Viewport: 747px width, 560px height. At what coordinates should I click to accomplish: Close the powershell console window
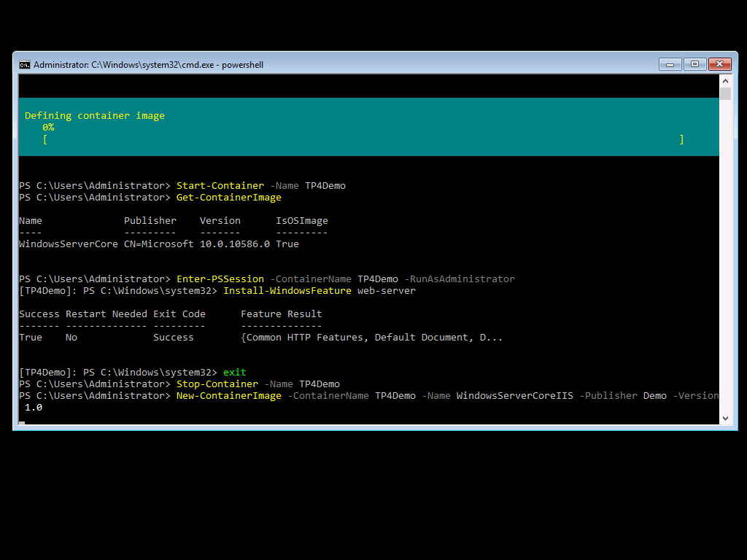[x=720, y=64]
